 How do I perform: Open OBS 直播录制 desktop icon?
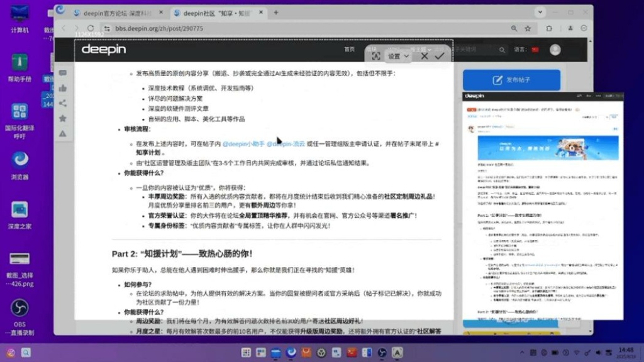pyautogui.click(x=19, y=308)
